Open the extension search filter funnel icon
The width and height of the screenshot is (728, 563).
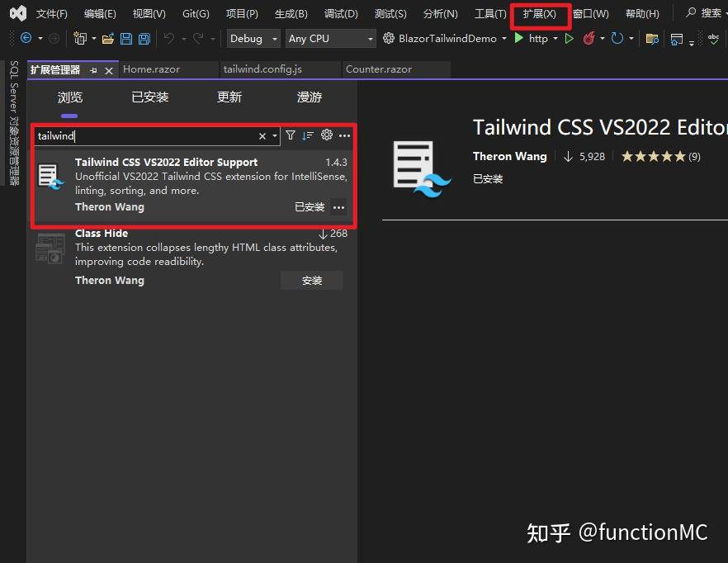click(291, 135)
